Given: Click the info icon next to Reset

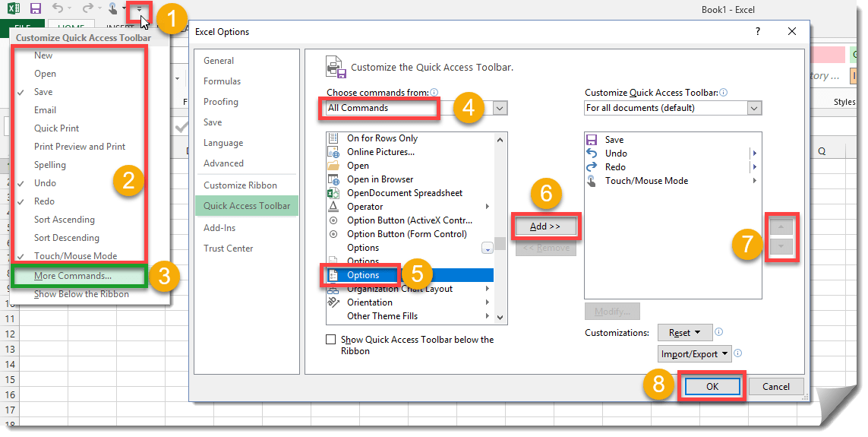Looking at the screenshot, I should point(718,332).
